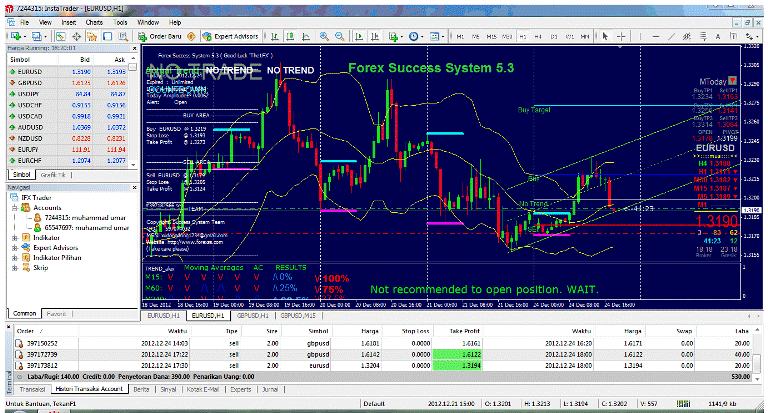
Task: Open the profiles toolbar icon
Action: click(38, 36)
